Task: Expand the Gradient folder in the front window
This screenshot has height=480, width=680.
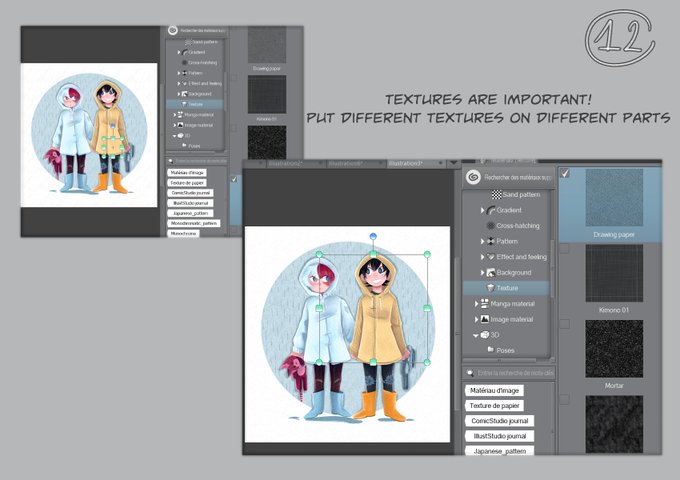Action: click(482, 210)
